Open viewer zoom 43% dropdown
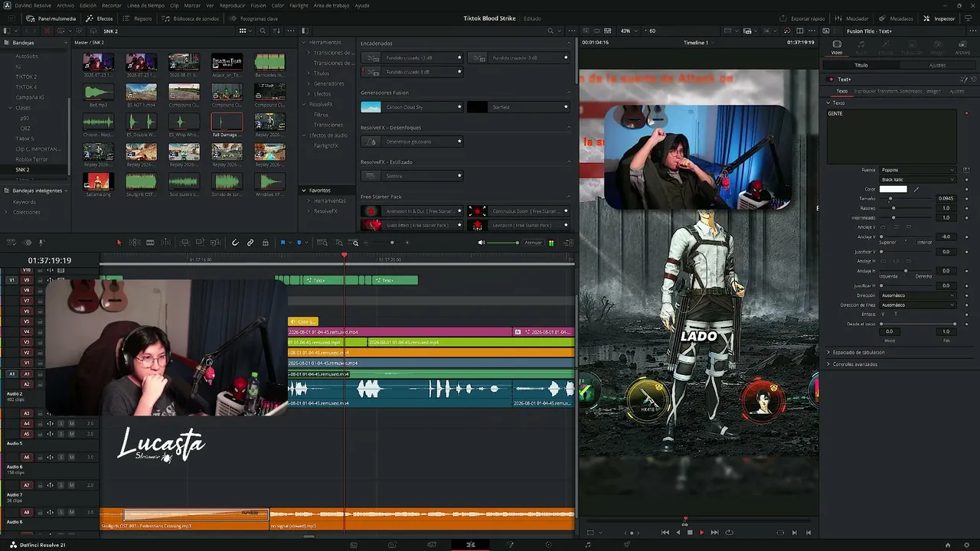Image resolution: width=980 pixels, height=551 pixels. [x=628, y=31]
